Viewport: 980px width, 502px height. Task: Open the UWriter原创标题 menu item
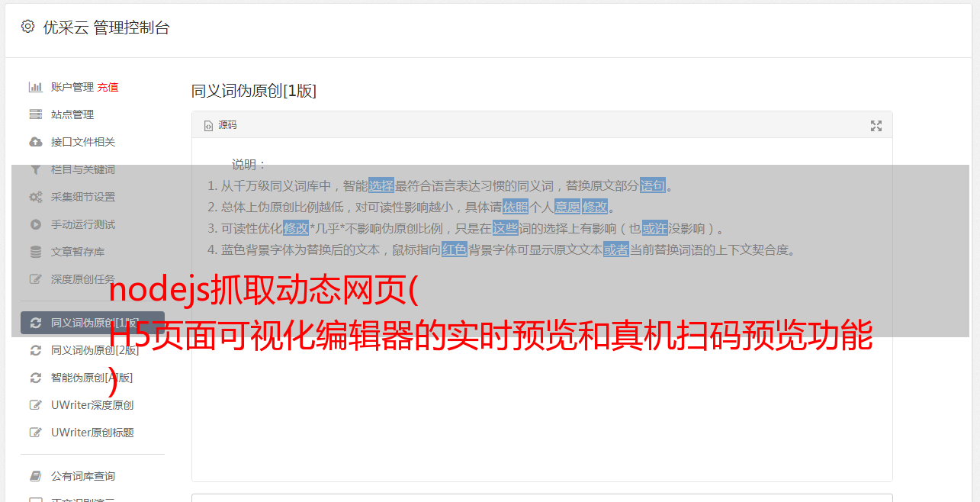92,433
